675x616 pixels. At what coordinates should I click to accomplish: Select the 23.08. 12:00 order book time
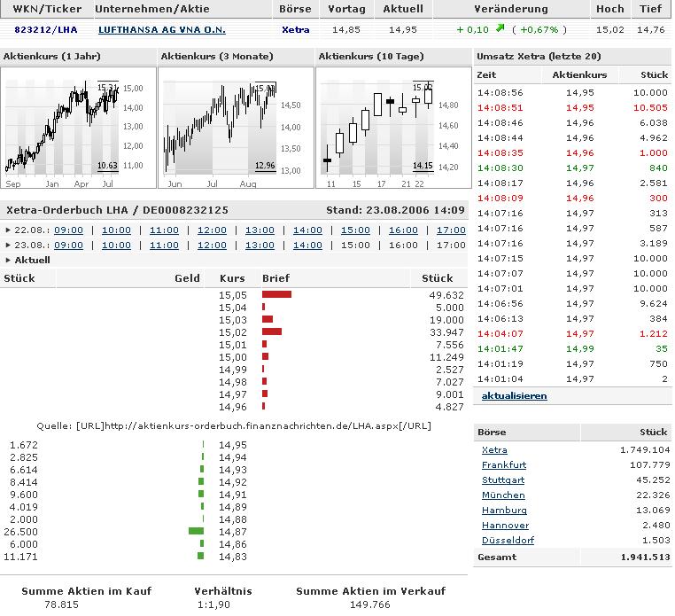212,246
